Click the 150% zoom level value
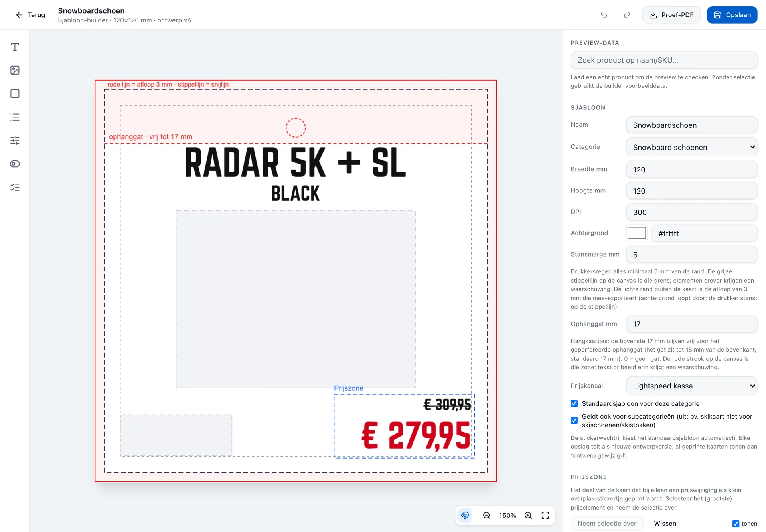The image size is (766, 532). tap(507, 515)
